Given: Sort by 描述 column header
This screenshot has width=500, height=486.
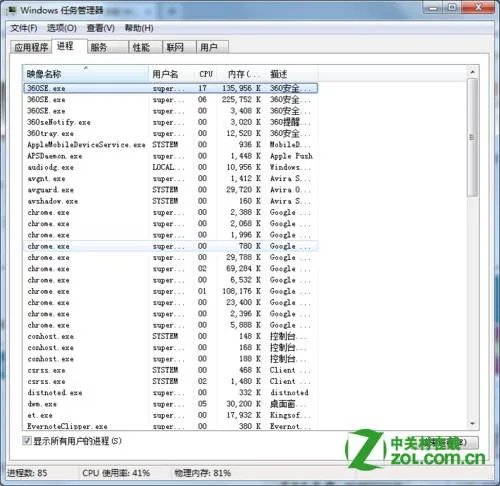Looking at the screenshot, I should point(292,74).
